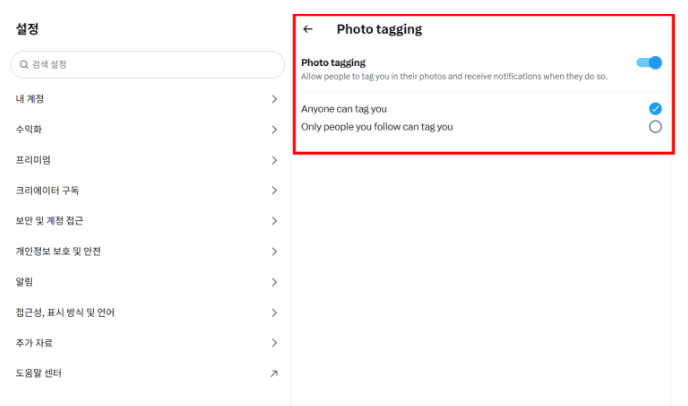Click the 보안 및 계정 접근 chevron
688x406 pixels.
[x=274, y=221]
